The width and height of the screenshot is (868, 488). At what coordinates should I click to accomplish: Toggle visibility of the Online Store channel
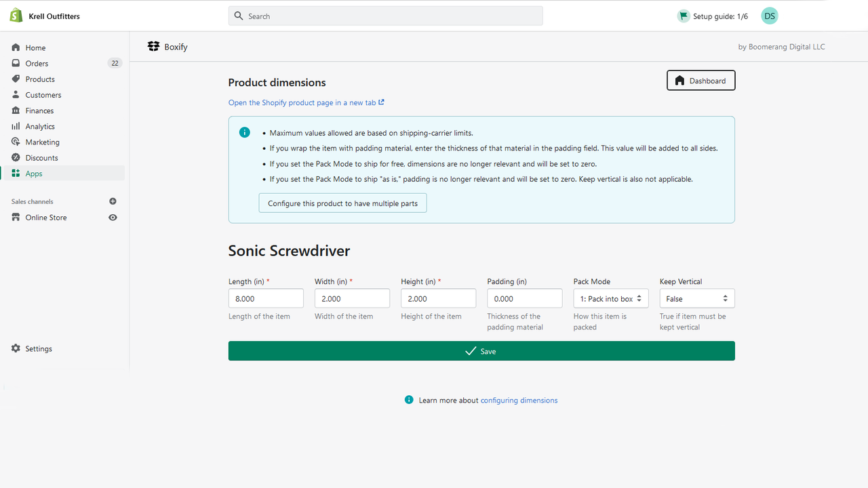click(113, 217)
